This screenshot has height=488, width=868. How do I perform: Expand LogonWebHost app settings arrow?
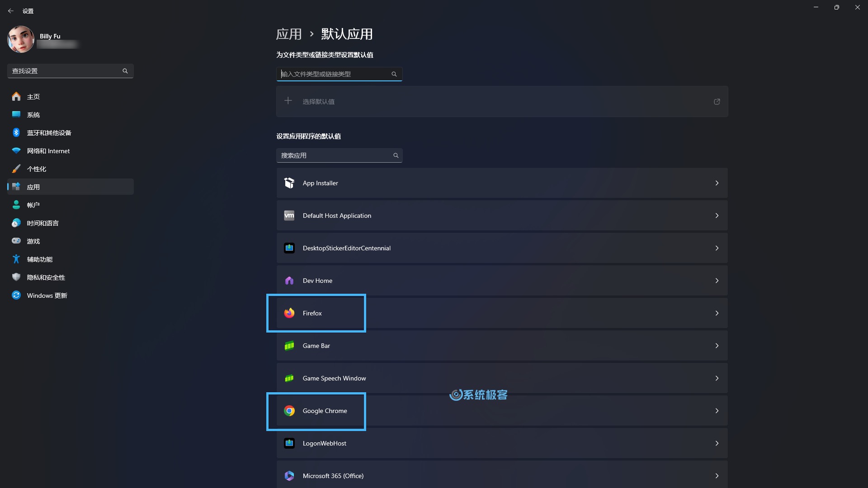click(x=717, y=443)
